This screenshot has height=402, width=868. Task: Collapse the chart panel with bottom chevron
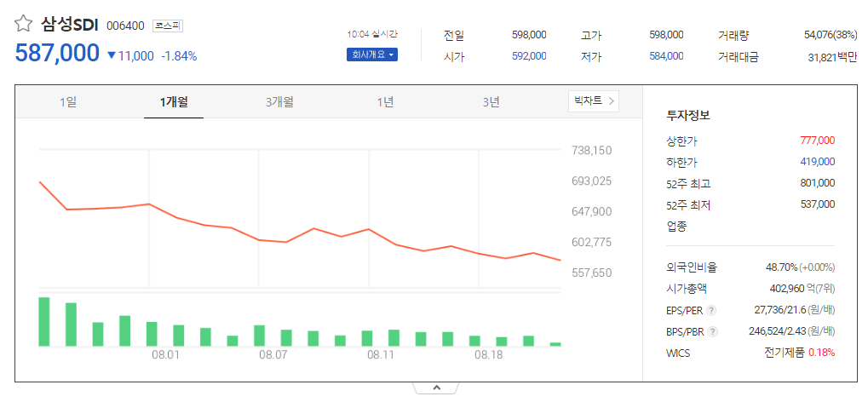(x=435, y=388)
